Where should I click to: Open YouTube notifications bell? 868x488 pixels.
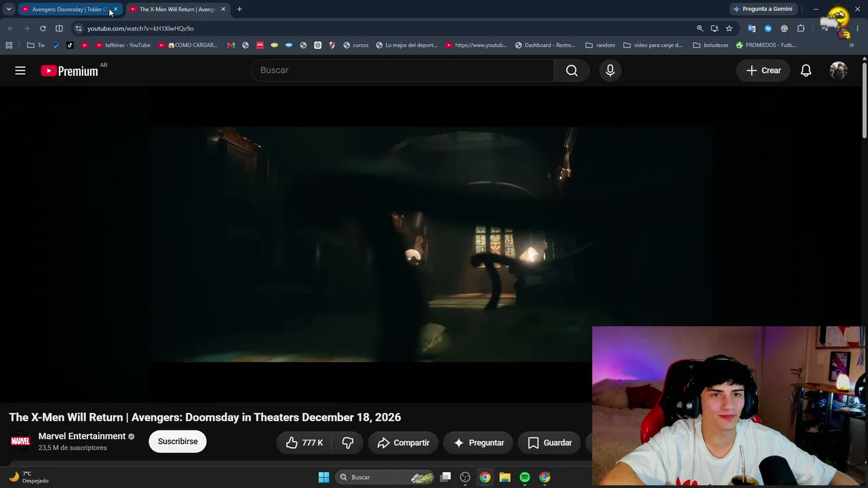pos(806,70)
